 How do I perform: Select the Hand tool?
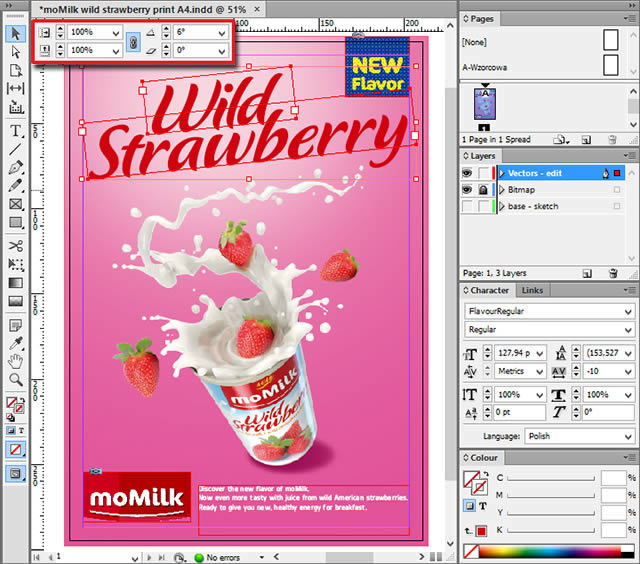[x=16, y=362]
